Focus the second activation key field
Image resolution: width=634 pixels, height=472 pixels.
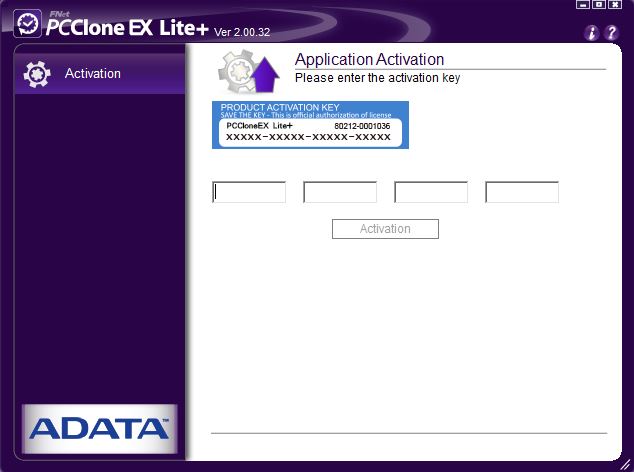340,192
